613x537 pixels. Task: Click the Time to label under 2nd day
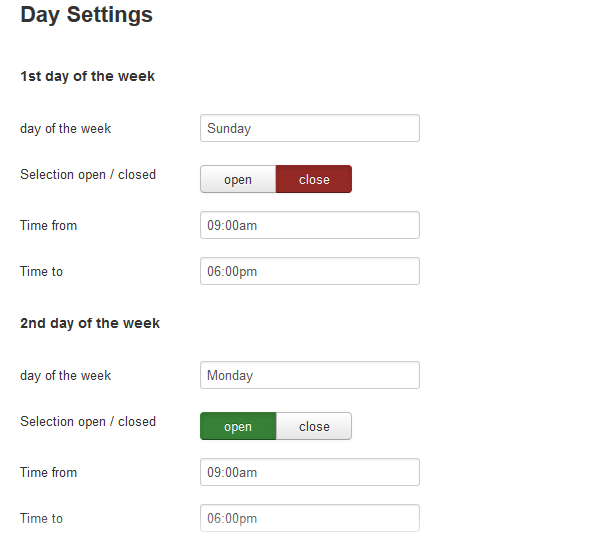(41, 519)
